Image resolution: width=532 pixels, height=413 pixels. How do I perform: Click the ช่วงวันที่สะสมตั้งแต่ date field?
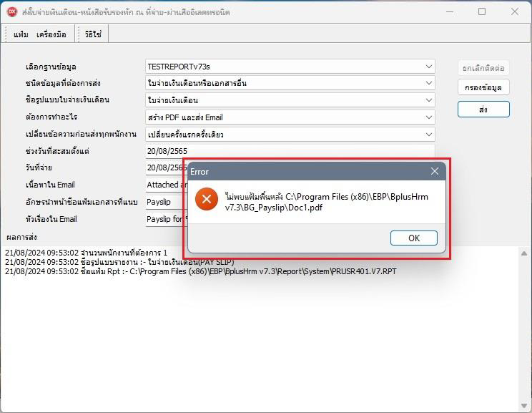(x=286, y=152)
